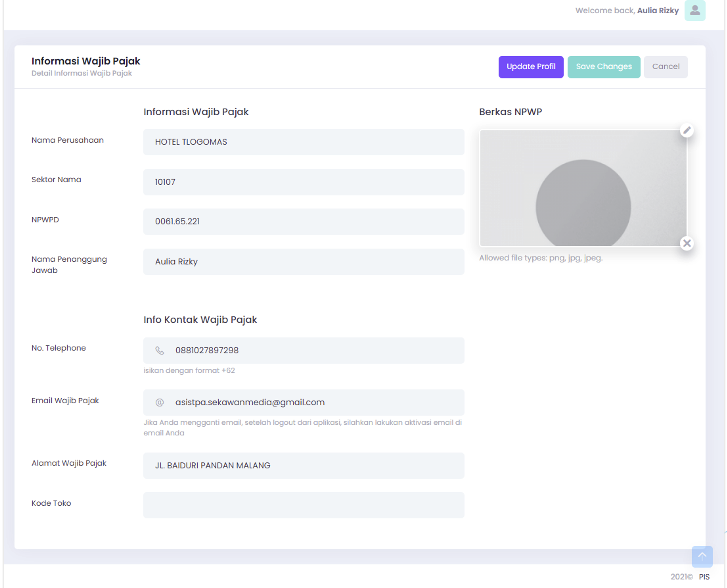Open the PIS link in footer
The image size is (727, 588).
(704, 577)
